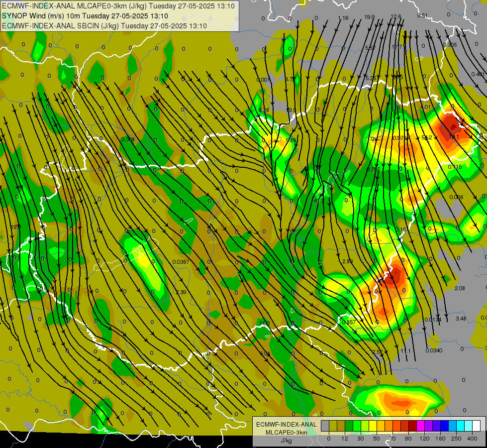Viewport: 487px width, 448px height.
Task: Click the white legend swatch
Action: (477, 426)
